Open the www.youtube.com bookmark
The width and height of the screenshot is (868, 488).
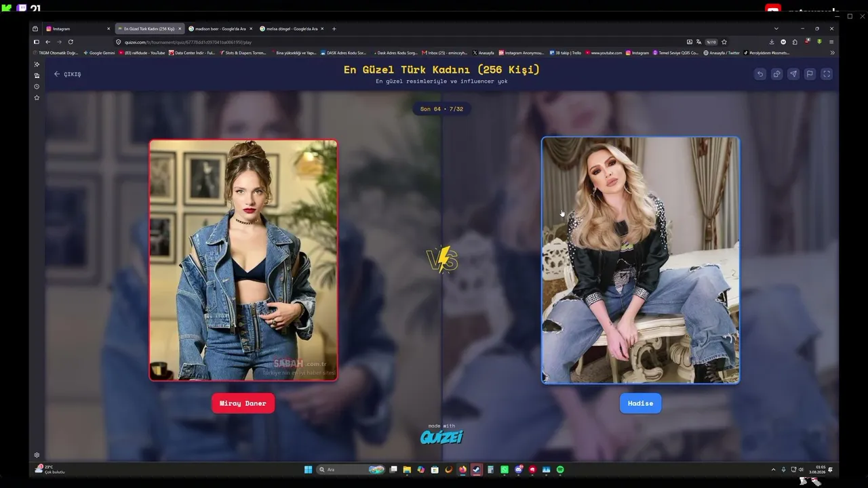604,53
